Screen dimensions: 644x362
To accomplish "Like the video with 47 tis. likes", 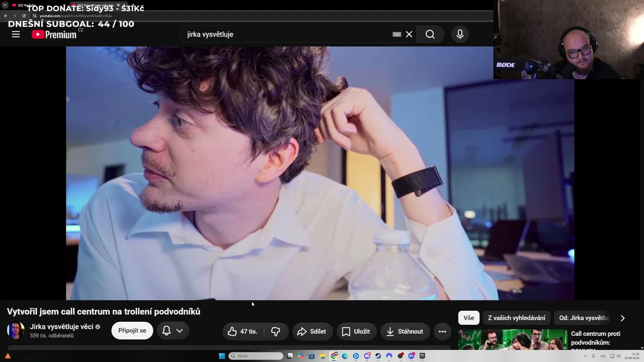I will point(243,331).
